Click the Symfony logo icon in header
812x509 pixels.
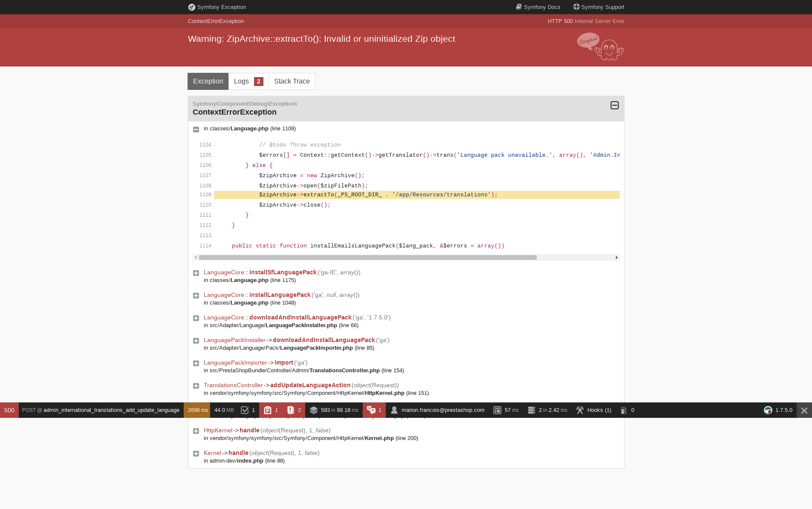click(192, 7)
